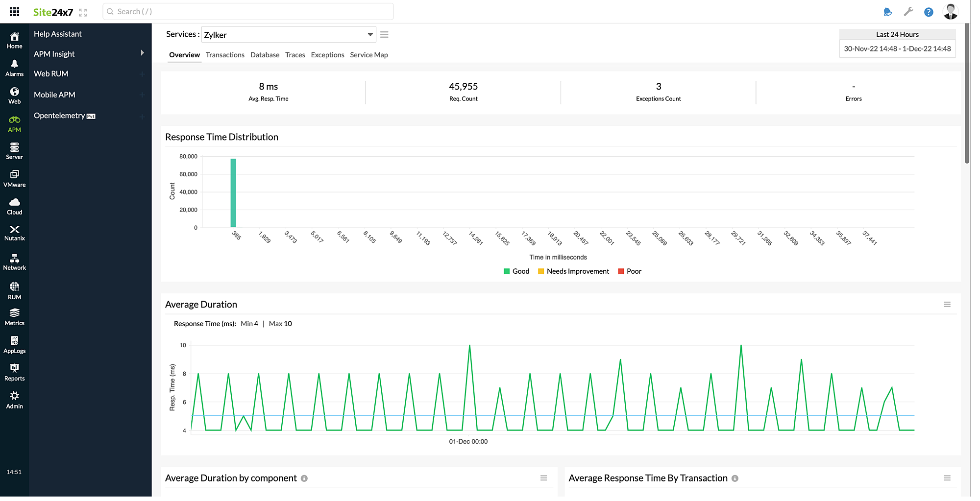Open the Web RUM menu entry
The height and width of the screenshot is (501, 980).
(51, 73)
